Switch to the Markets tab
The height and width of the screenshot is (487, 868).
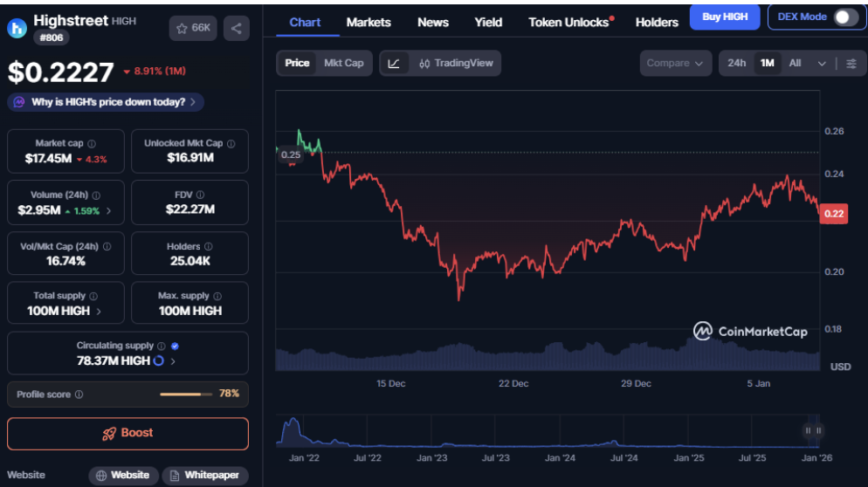click(x=369, y=22)
